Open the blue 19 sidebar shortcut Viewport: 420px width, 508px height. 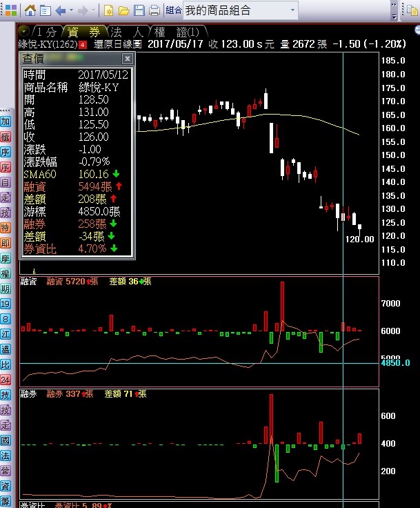tap(6, 304)
